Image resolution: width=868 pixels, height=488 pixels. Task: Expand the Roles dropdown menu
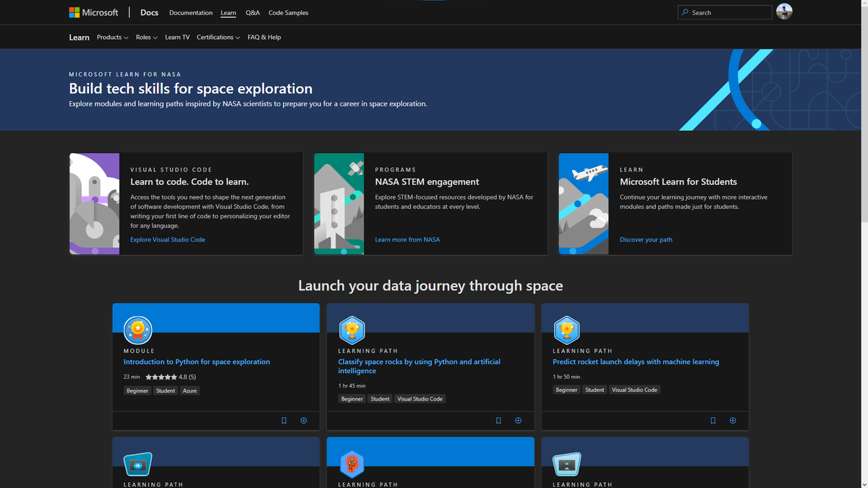pyautogui.click(x=147, y=37)
